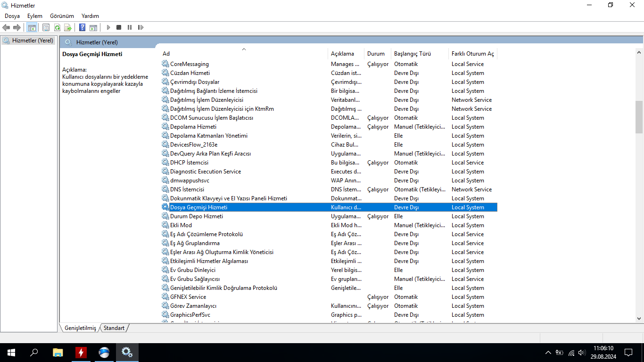Viewport: 644px width, 362px height.
Task: Click the gear icon beside dmwappushsvc
Action: click(x=165, y=180)
